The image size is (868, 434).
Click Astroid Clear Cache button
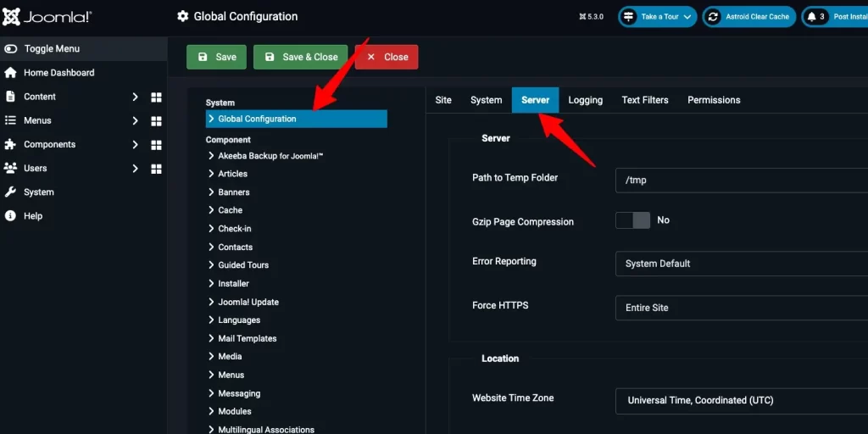[749, 17]
